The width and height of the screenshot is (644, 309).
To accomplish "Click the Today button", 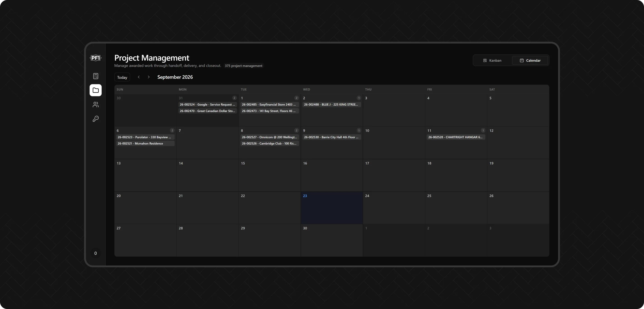I will pyautogui.click(x=122, y=77).
